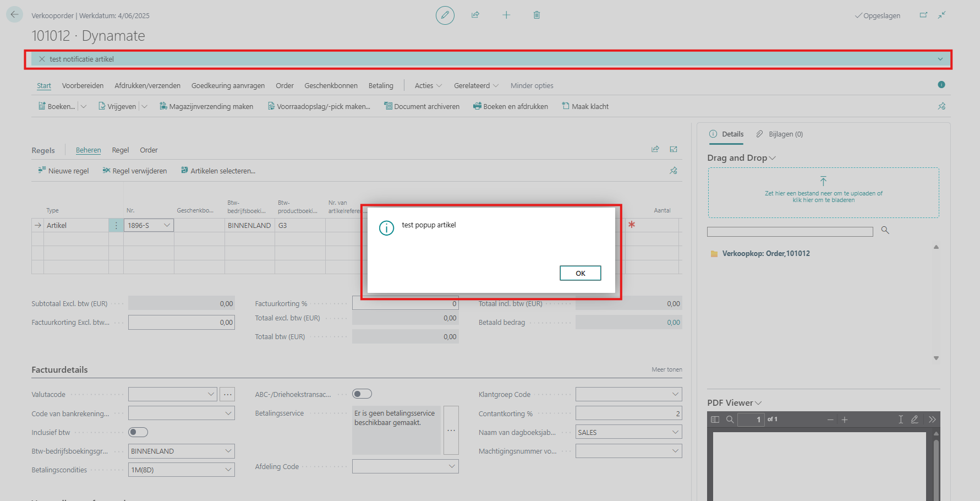
Task: Click the share icon in Regels section
Action: (655, 149)
